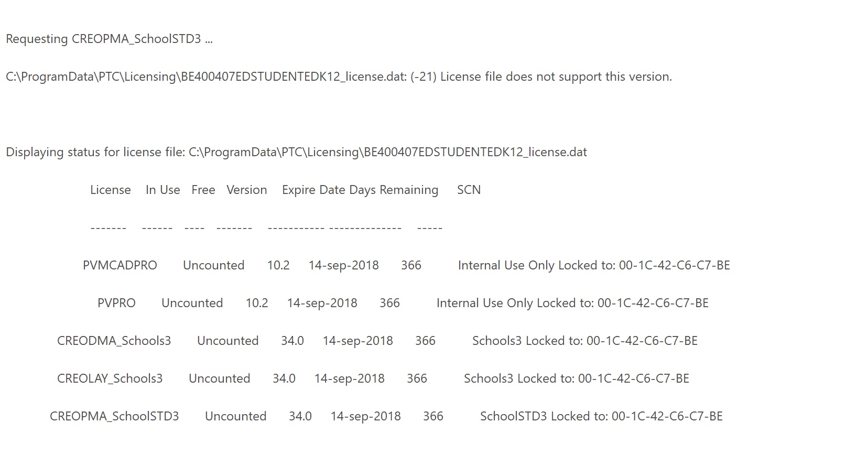Click the "License" column header
The width and height of the screenshot is (868, 455).
[110, 190]
